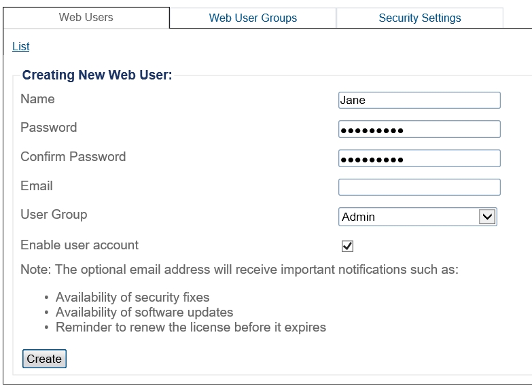The height and width of the screenshot is (392, 532).
Task: Click the Confirm Password label text
Action: click(73, 156)
